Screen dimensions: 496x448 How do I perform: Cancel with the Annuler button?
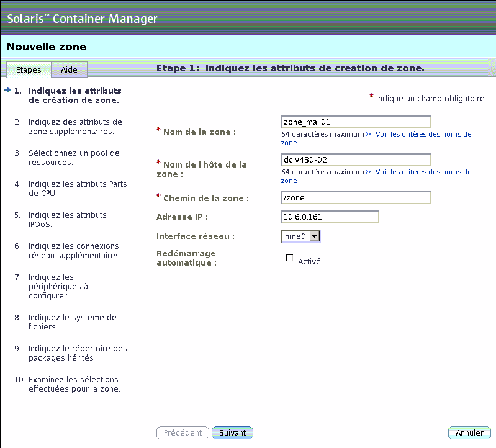(x=469, y=432)
